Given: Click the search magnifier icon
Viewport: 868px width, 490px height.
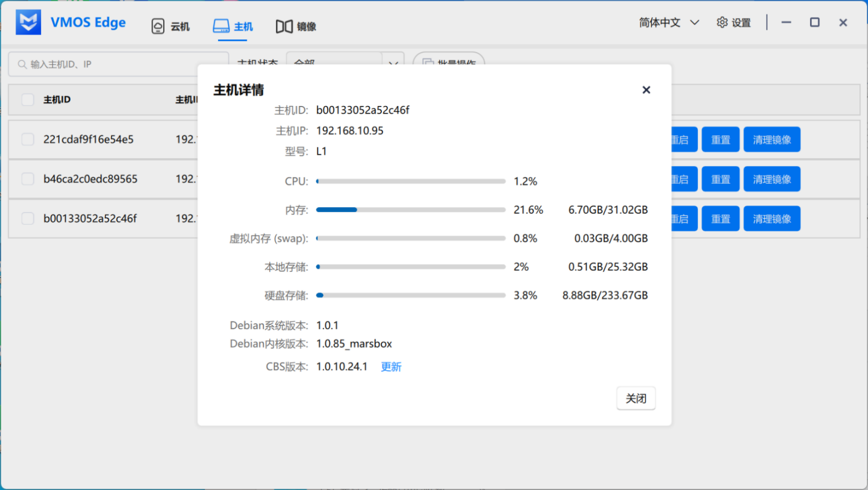Looking at the screenshot, I should tap(22, 64).
